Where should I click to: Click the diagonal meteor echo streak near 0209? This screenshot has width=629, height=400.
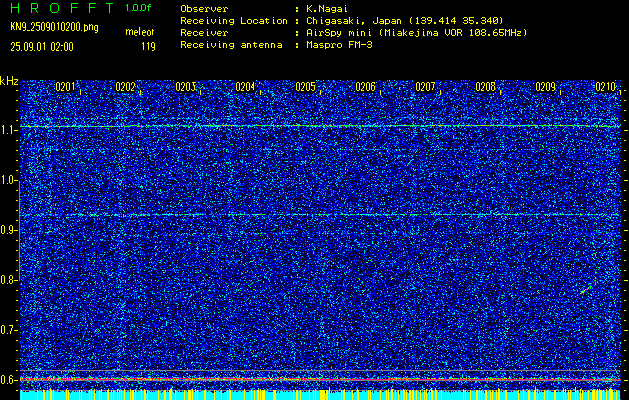click(586, 290)
